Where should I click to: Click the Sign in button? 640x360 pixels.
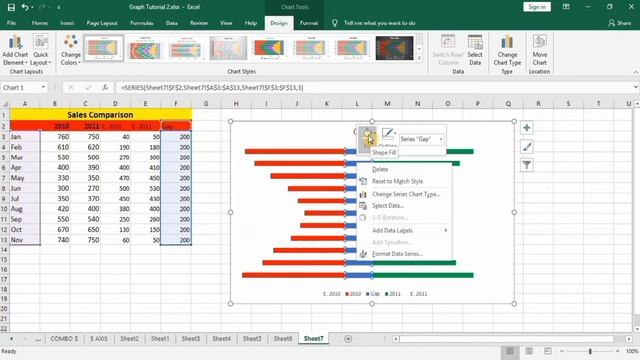(x=537, y=7)
